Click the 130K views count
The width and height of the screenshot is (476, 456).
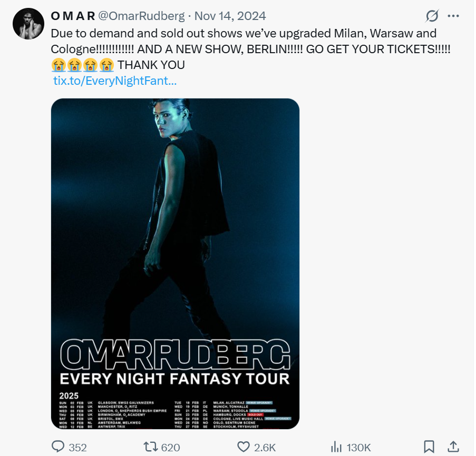point(358,448)
